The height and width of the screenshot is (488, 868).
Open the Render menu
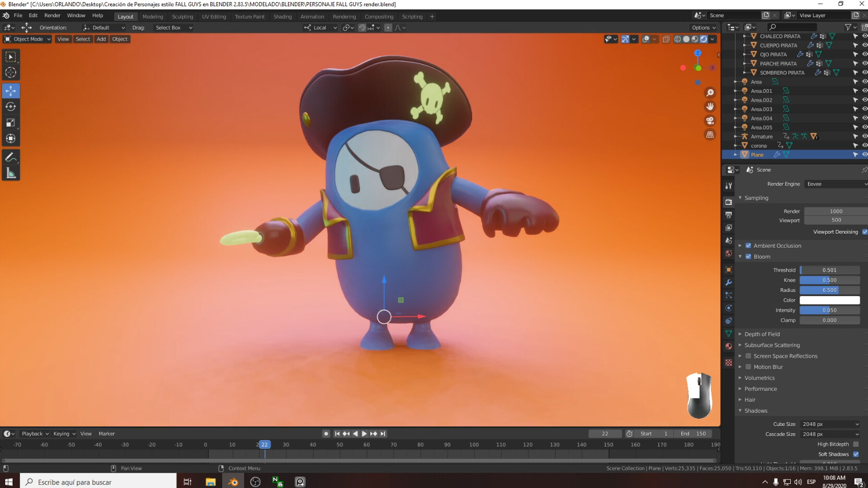(x=52, y=15)
